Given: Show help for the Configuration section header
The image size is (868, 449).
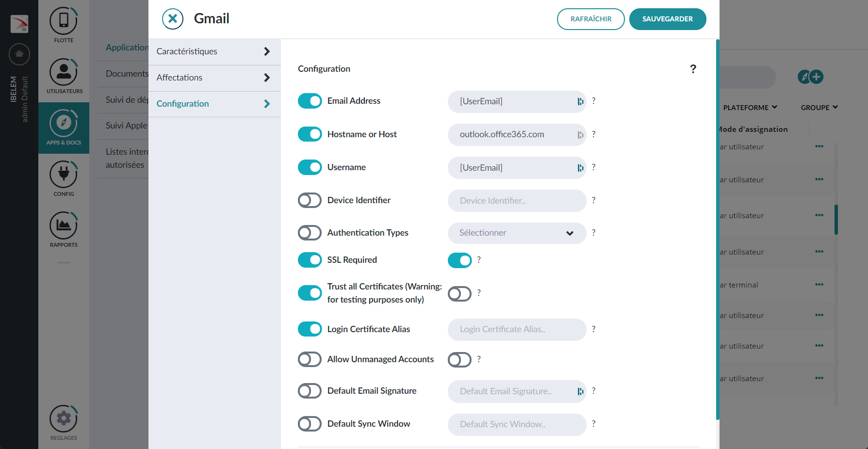Looking at the screenshot, I should [x=693, y=69].
